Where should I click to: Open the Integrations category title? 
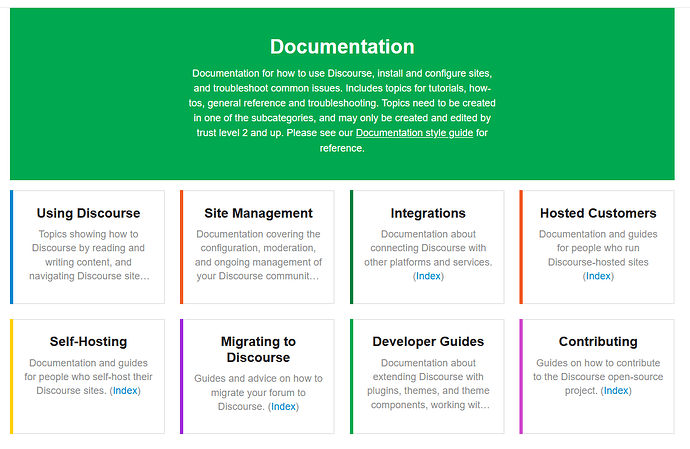(x=428, y=213)
